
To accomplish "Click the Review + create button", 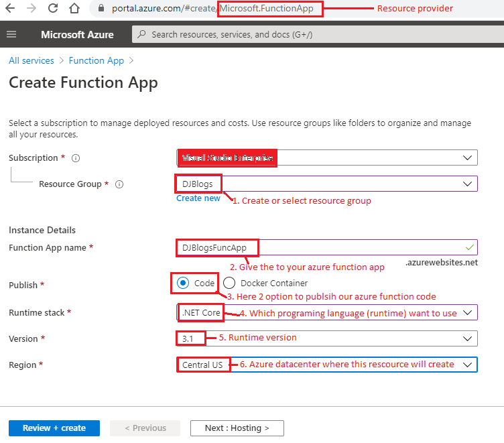I will click(x=54, y=428).
